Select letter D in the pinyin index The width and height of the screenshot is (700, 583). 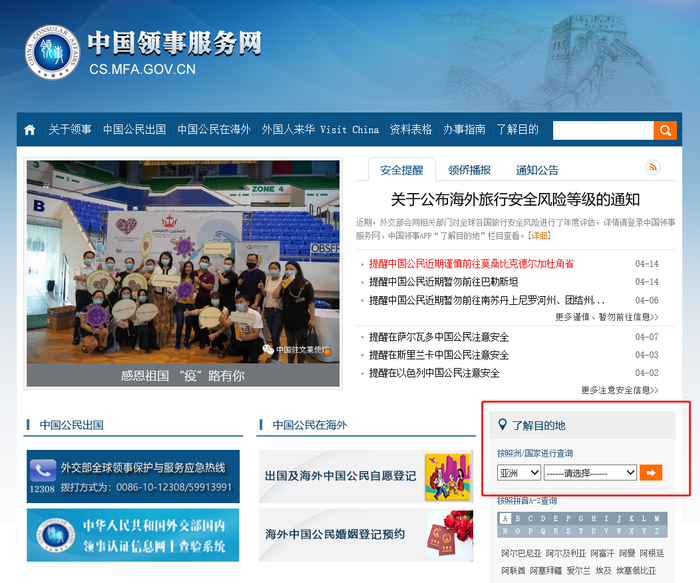point(543,519)
